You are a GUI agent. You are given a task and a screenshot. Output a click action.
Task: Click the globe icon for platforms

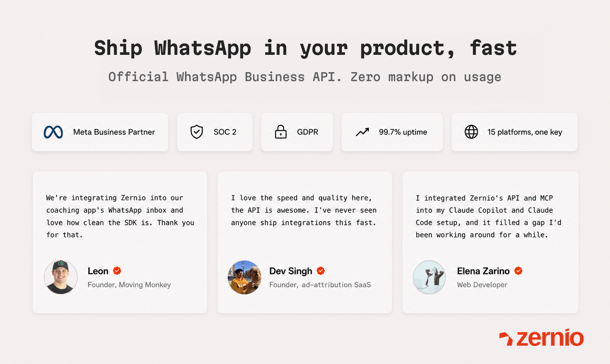[471, 132]
